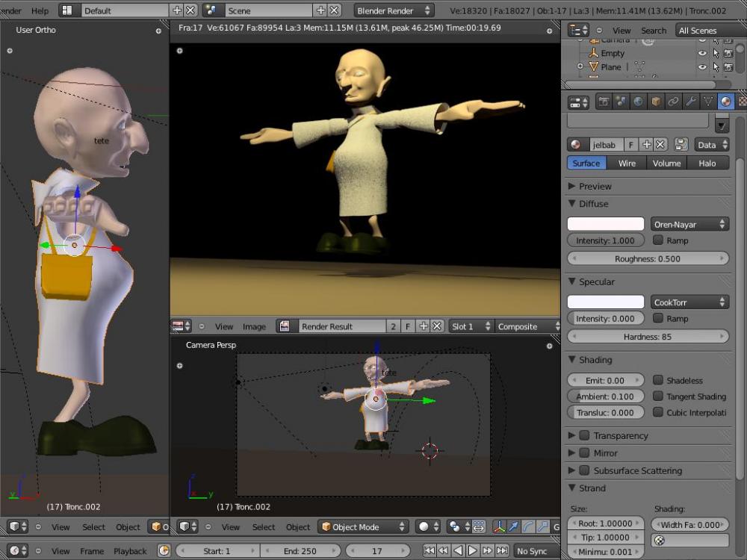
Task: Open the Help menu
Action: 40,10
